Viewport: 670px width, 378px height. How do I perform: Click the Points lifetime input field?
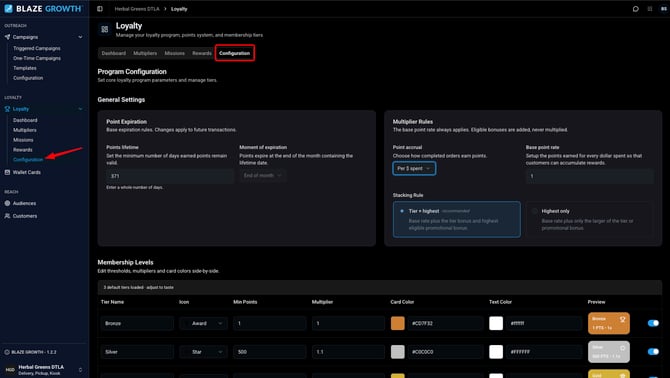coord(170,176)
